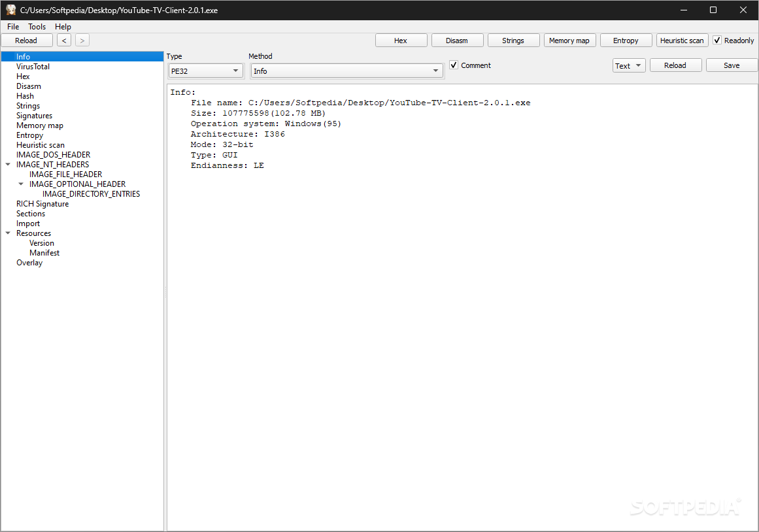Select Entropy in the sidebar tree
The height and width of the screenshot is (532, 759).
[29, 135]
